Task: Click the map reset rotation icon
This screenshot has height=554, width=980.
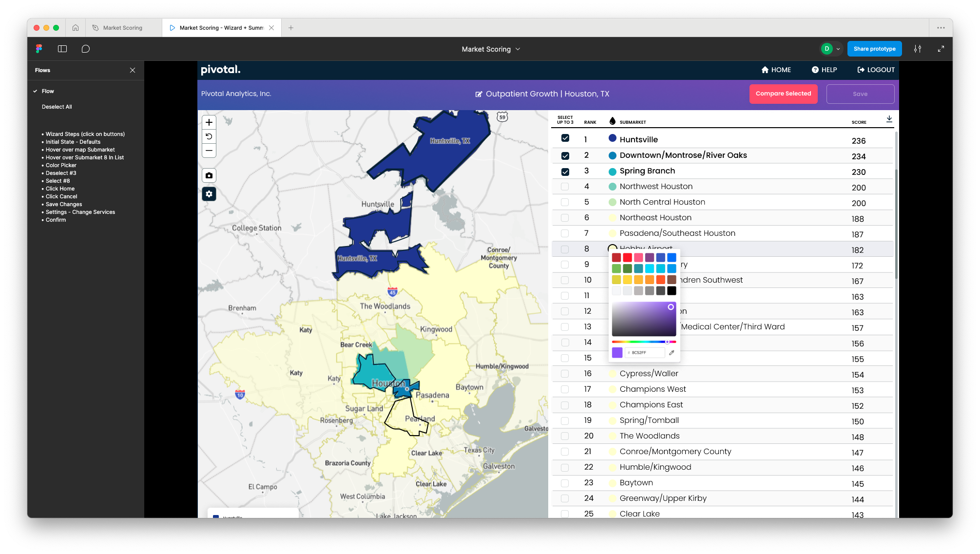Action: click(x=209, y=136)
